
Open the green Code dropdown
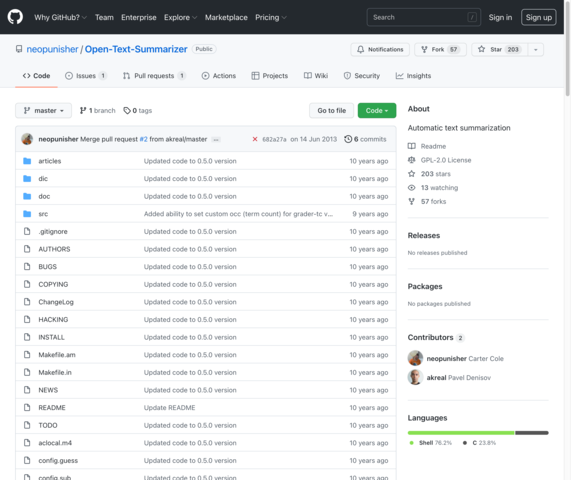377,110
